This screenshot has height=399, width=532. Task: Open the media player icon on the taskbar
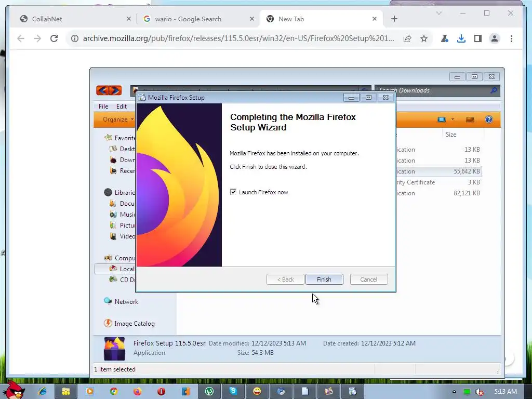pos(89,391)
